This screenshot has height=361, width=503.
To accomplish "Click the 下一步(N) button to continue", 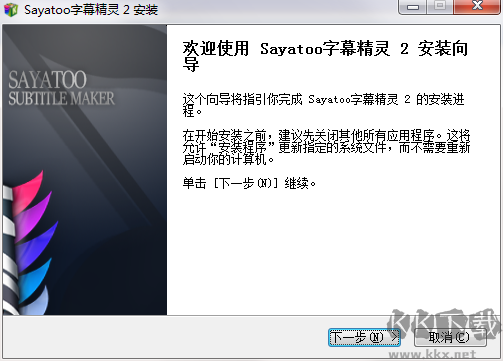I will point(364,337).
